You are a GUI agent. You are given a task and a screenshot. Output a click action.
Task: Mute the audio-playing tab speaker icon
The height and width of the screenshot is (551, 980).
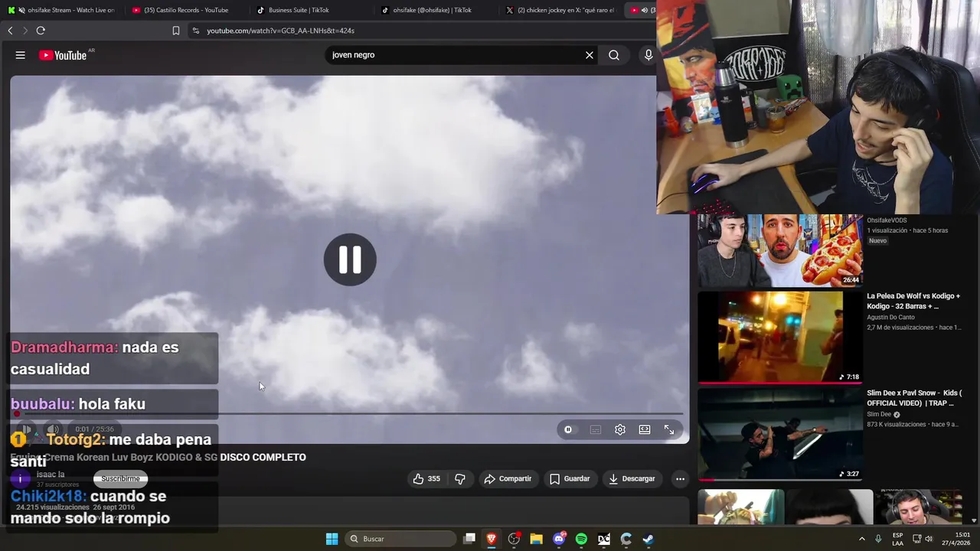click(x=644, y=10)
